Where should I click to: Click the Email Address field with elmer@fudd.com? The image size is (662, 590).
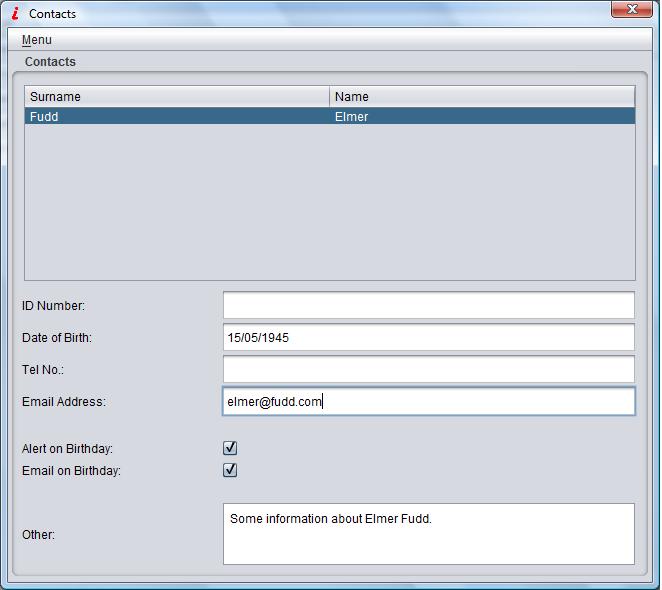pos(428,401)
